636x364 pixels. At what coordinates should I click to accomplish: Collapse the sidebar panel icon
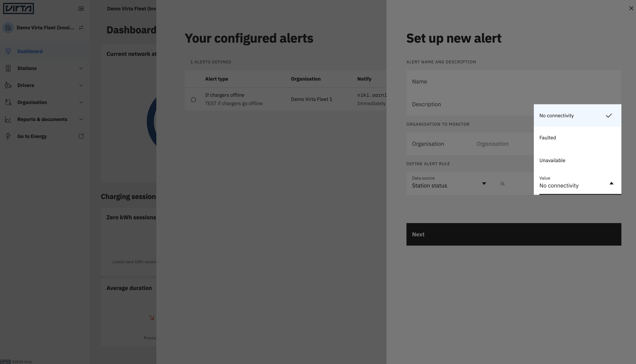(x=81, y=9)
